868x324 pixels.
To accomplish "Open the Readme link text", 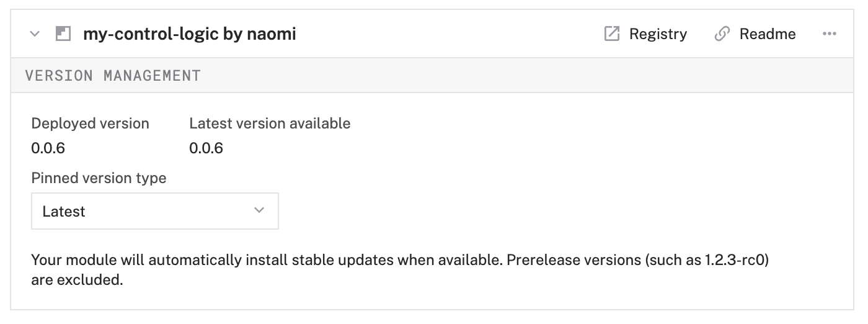I will pyautogui.click(x=768, y=34).
